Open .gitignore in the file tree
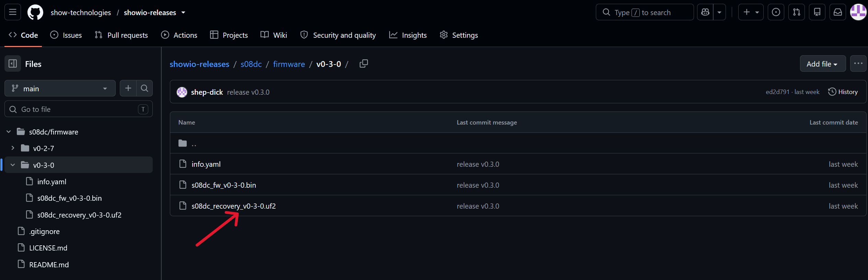Viewport: 868px width, 280px height. coord(44,231)
